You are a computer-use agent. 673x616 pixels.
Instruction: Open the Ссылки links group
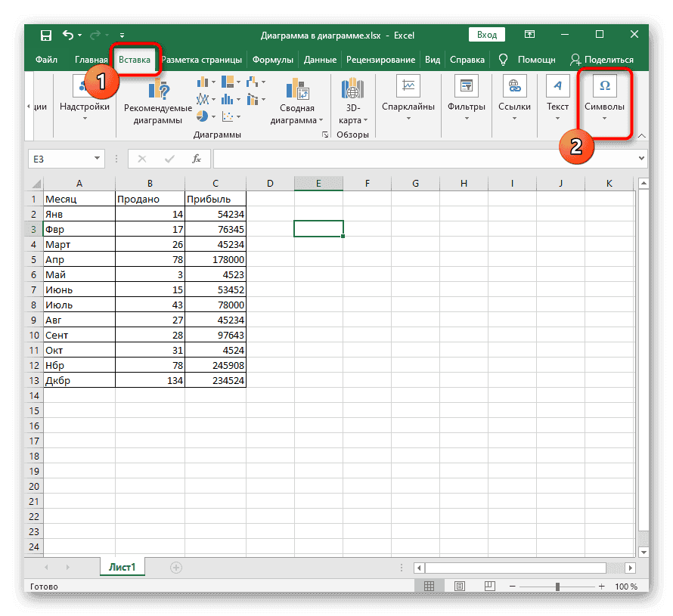coord(514,96)
